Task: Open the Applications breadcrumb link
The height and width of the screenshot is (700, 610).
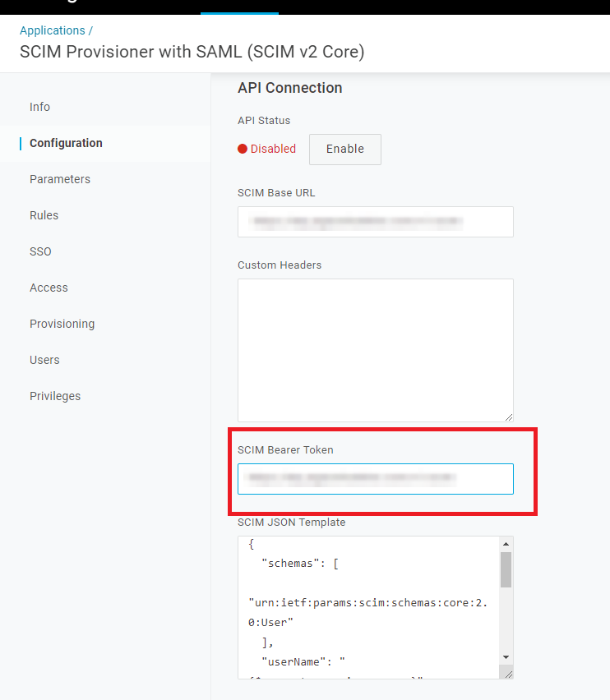Action: point(53,30)
